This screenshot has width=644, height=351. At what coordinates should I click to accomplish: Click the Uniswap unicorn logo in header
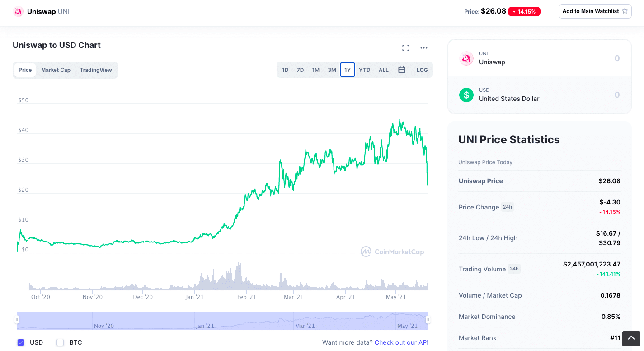pos(18,11)
